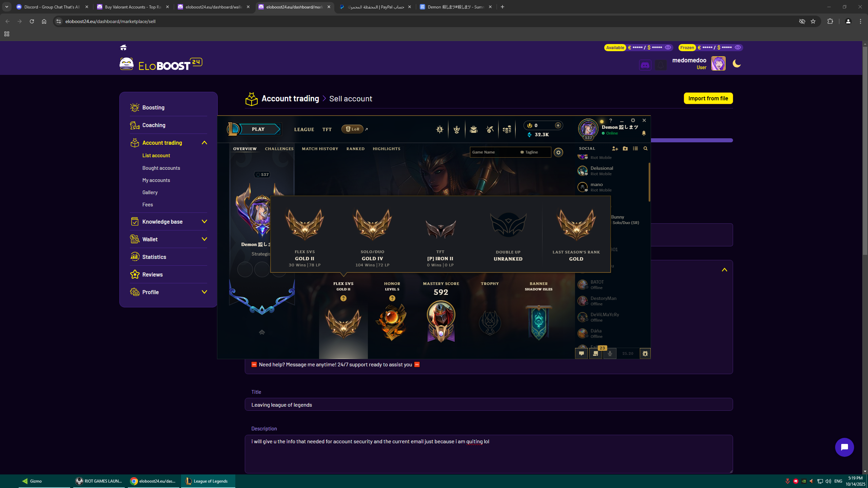
Task: Click the new friends folder icon in Social
Action: (x=625, y=148)
